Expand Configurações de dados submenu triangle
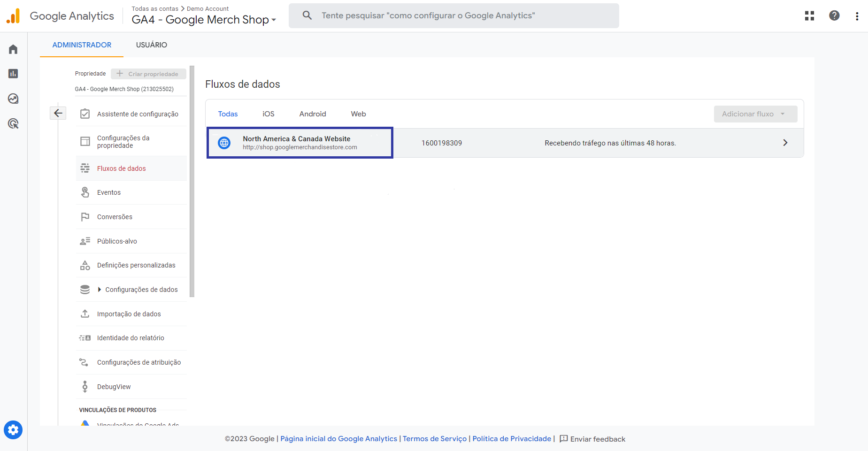The height and width of the screenshot is (451, 868). tap(100, 290)
